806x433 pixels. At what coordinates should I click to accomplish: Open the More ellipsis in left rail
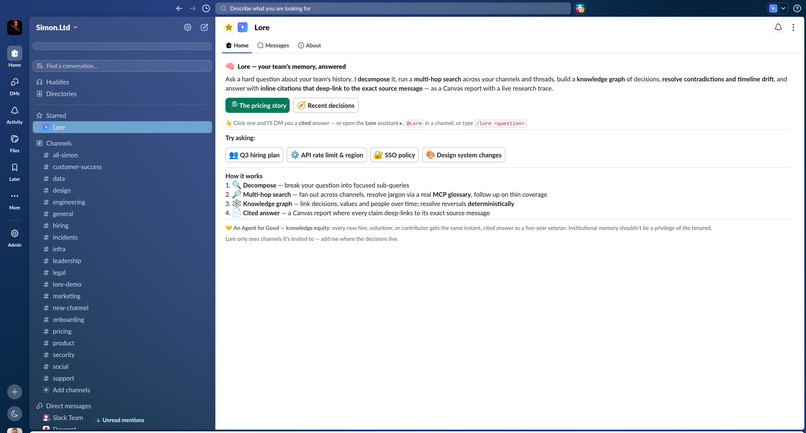14,200
